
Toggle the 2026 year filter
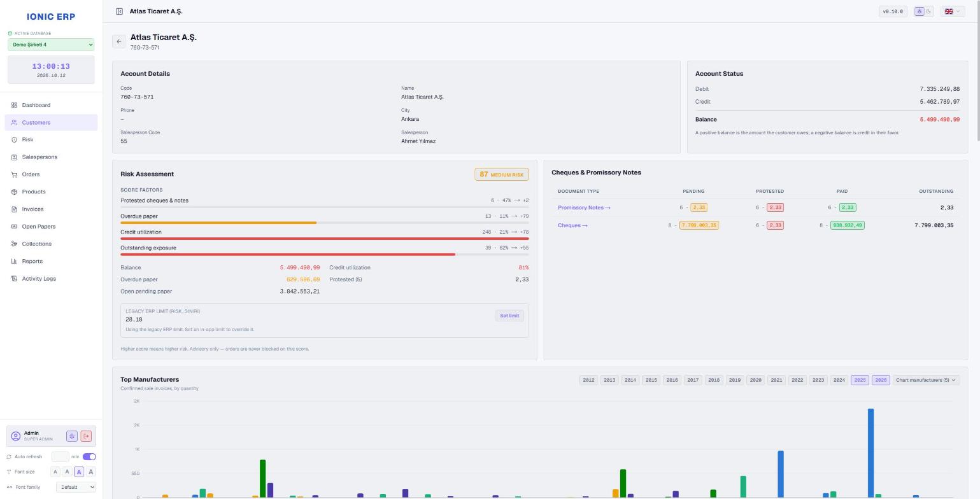click(x=881, y=380)
